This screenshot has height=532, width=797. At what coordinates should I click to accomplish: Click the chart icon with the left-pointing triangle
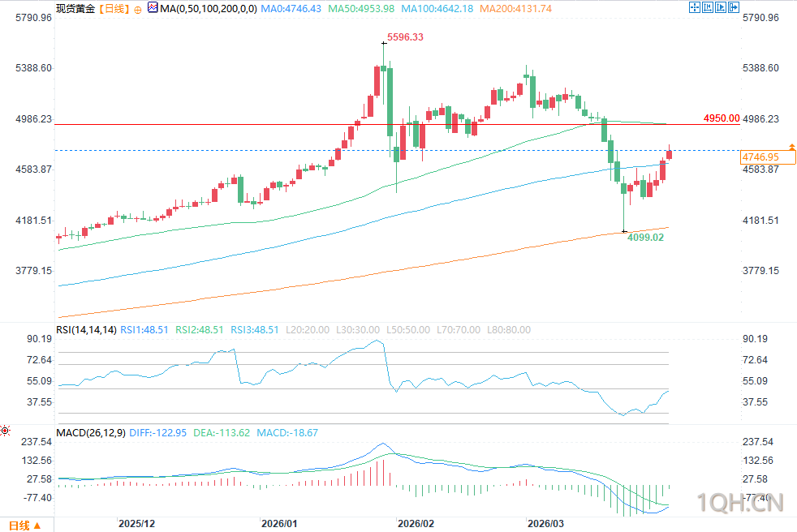click(x=708, y=7)
